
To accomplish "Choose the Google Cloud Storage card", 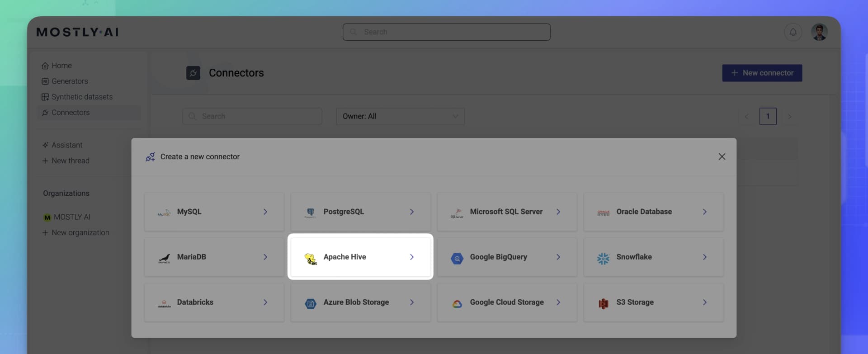I will (507, 302).
